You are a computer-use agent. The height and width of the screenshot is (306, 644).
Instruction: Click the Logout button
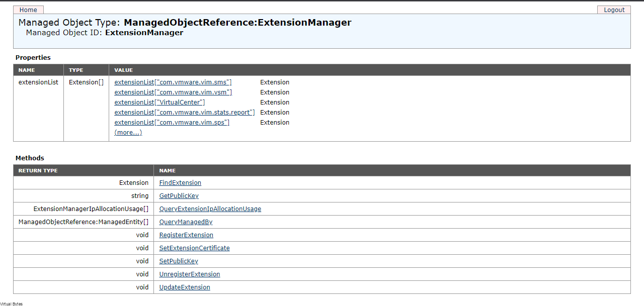pyautogui.click(x=614, y=10)
